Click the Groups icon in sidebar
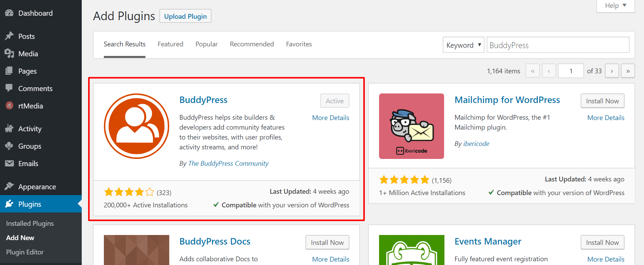The width and height of the screenshot is (644, 265). point(9,146)
